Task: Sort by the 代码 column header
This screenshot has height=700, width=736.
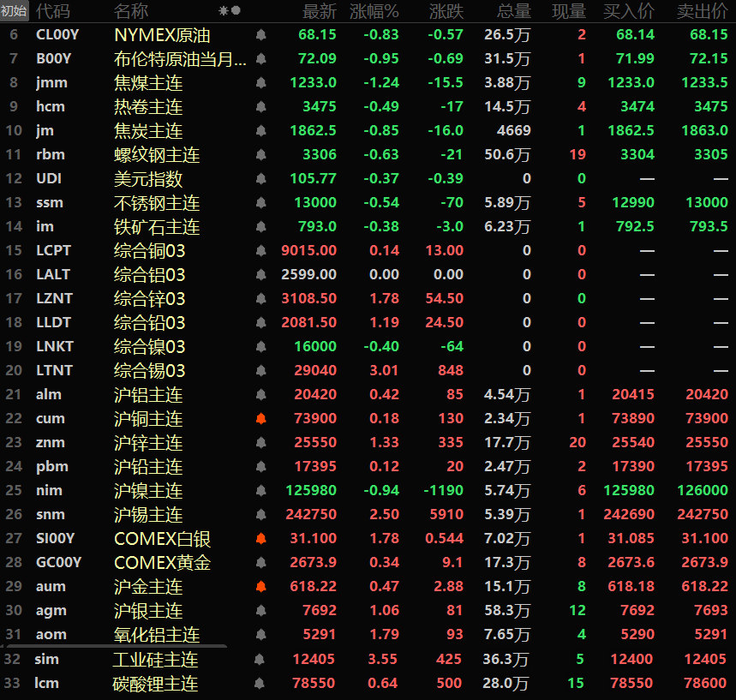Action: (53, 11)
